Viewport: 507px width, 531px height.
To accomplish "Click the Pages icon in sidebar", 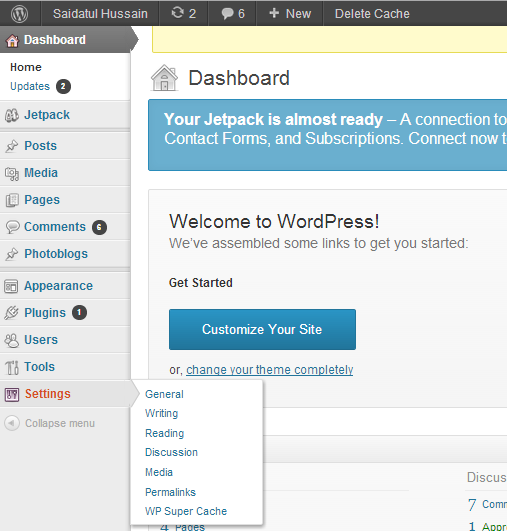I will pos(12,200).
